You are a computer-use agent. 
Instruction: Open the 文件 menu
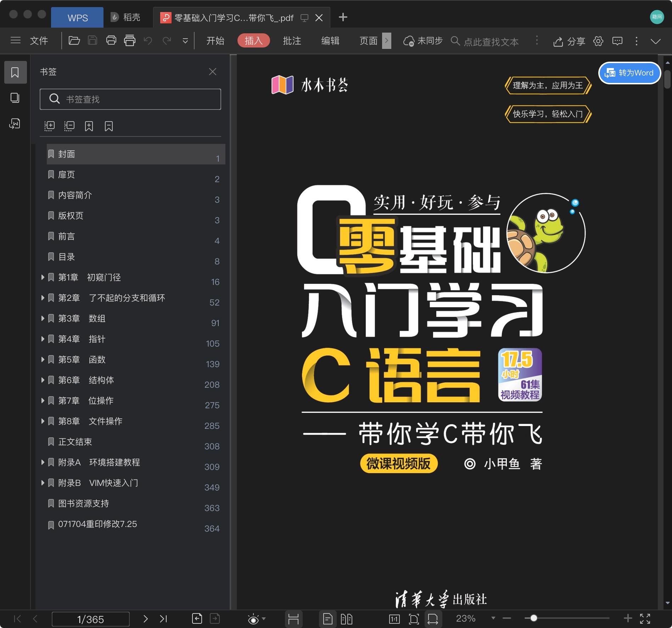[39, 41]
